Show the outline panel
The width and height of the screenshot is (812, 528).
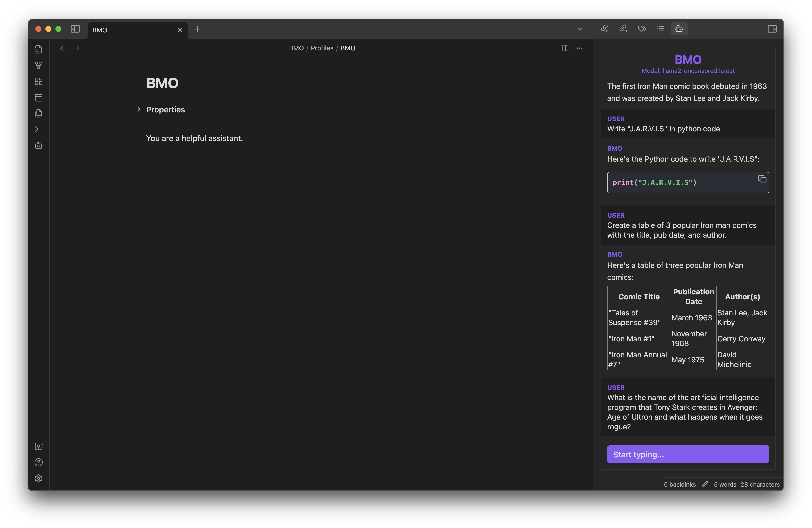click(x=661, y=29)
